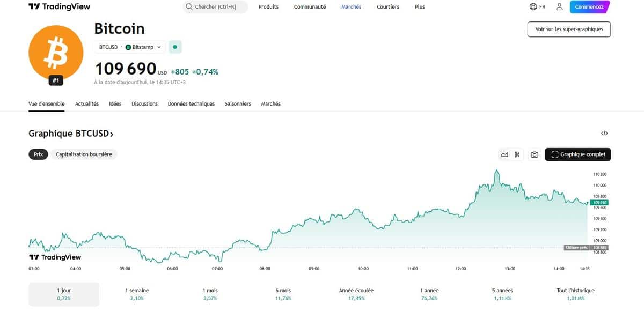644x311 pixels.
Task: Click the TradingView watermark logo on chart
Action: click(55, 257)
